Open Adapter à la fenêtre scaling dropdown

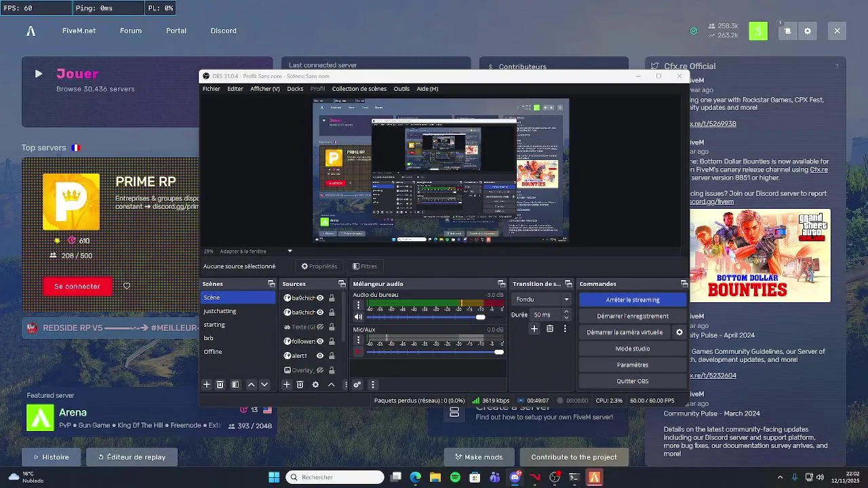(x=256, y=251)
